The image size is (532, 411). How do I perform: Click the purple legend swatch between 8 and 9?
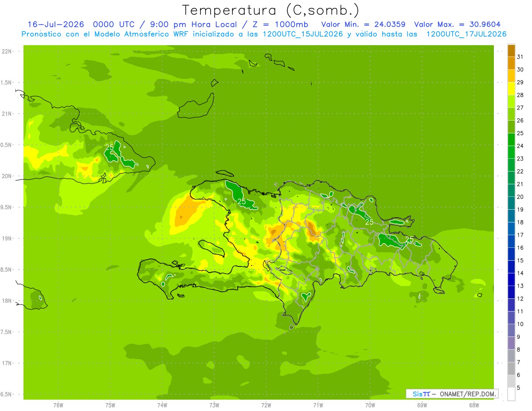tap(511, 343)
